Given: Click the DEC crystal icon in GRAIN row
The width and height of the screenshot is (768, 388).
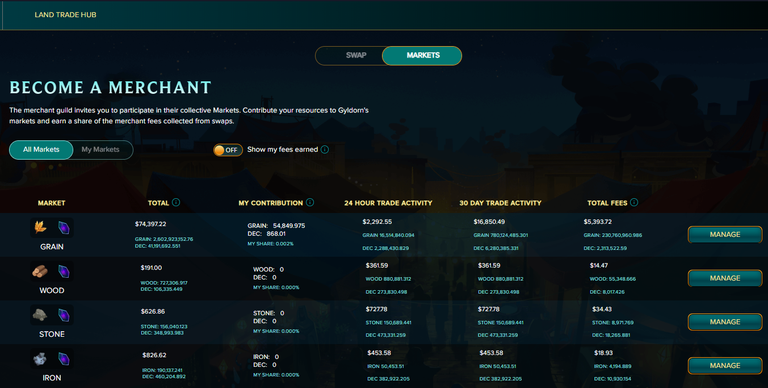Looking at the screenshot, I should (64, 227).
